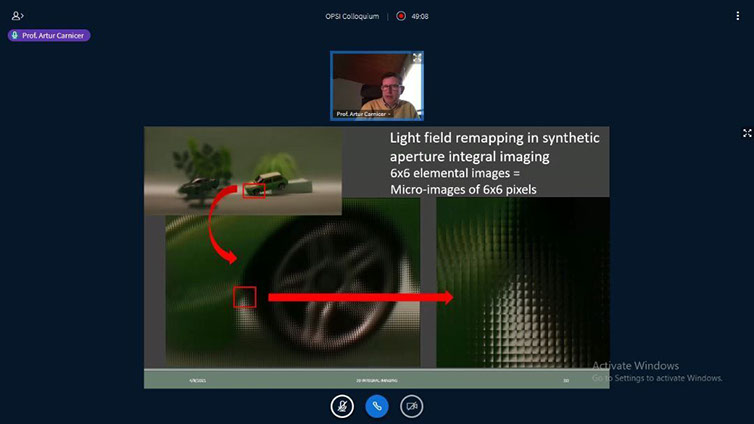Click the small red box on the car photo
This screenshot has height=424, width=754.
[254, 190]
